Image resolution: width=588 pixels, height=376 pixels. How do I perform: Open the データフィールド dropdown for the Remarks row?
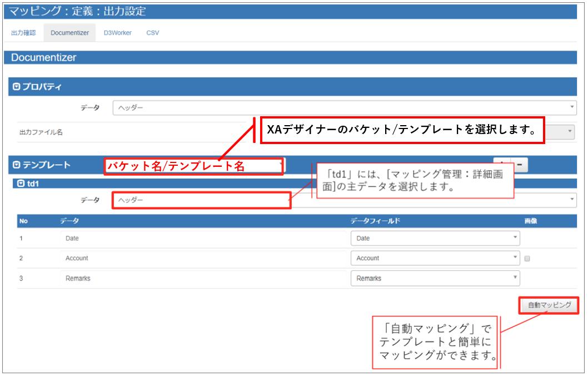(x=516, y=278)
